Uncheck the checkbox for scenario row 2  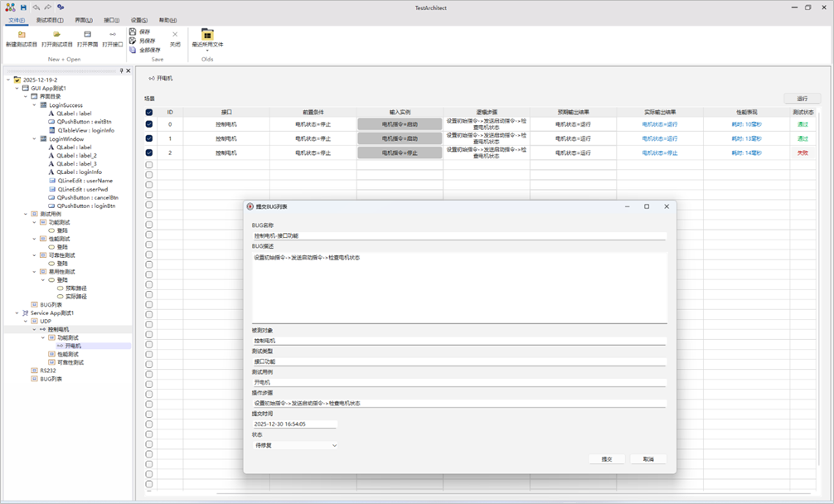click(x=149, y=153)
